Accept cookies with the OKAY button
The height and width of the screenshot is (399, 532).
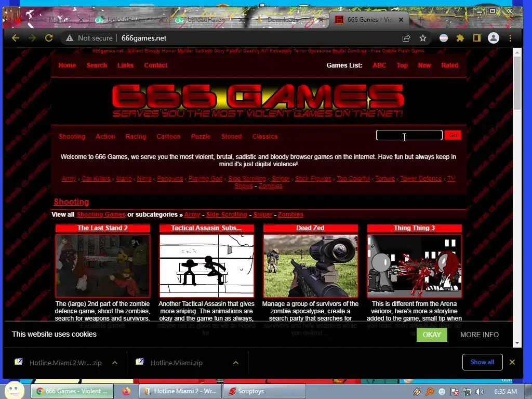432,335
